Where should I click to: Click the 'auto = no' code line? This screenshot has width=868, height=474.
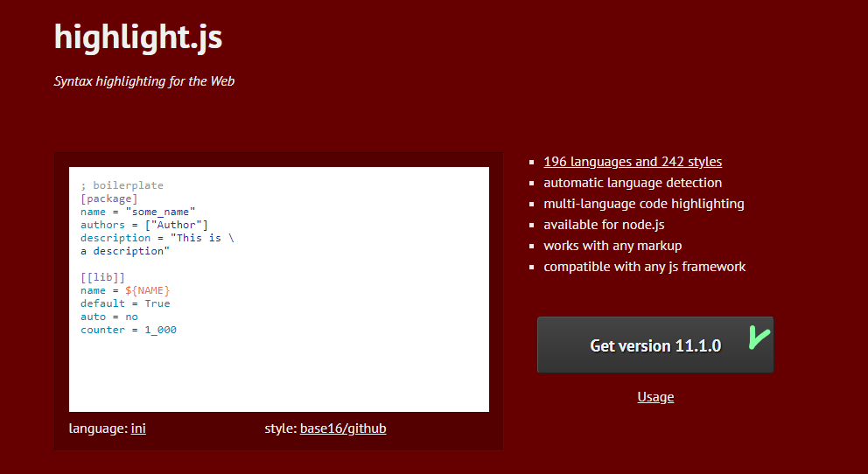(109, 317)
